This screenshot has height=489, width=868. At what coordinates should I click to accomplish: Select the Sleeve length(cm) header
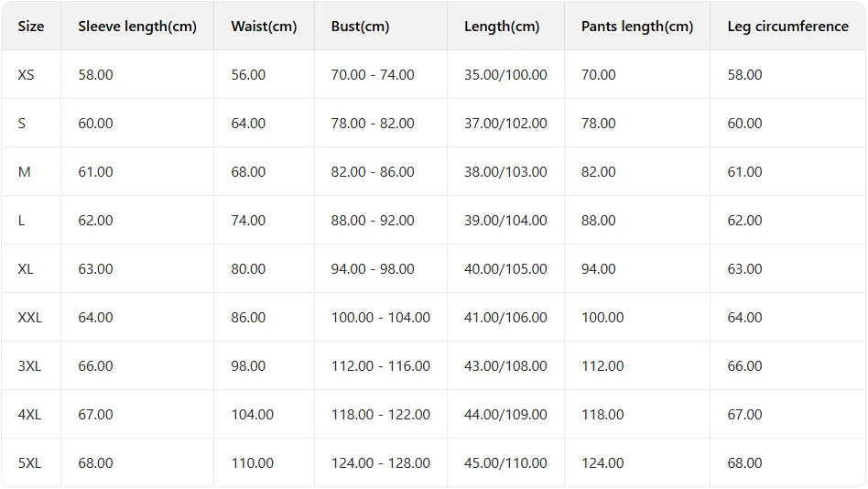[x=137, y=26]
